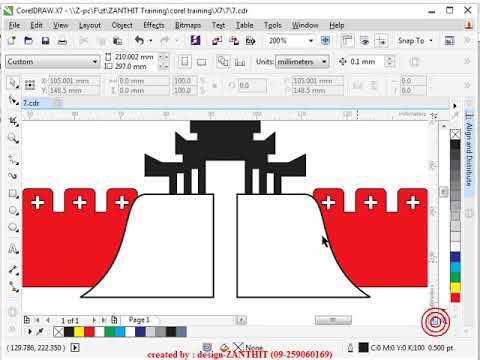Open the Bitmaps menu
The image size is (480, 360).
[188, 25]
